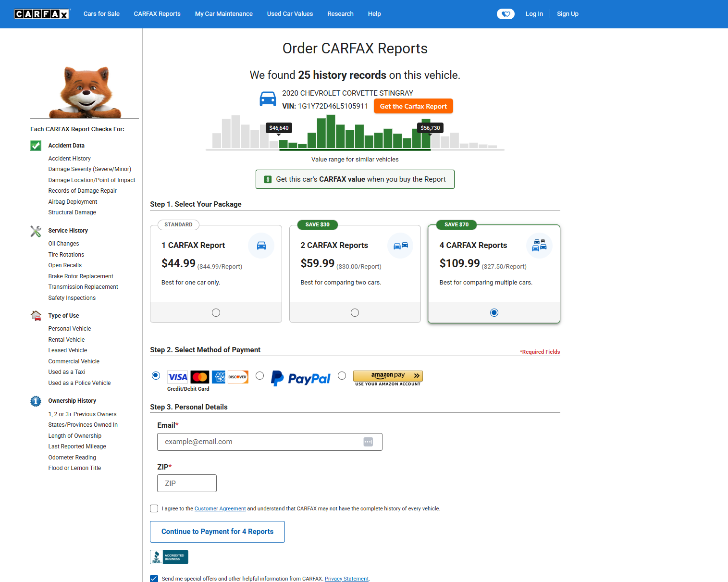Click the 'Rental Vehicle' text
This screenshot has height=582, width=728.
(x=66, y=340)
